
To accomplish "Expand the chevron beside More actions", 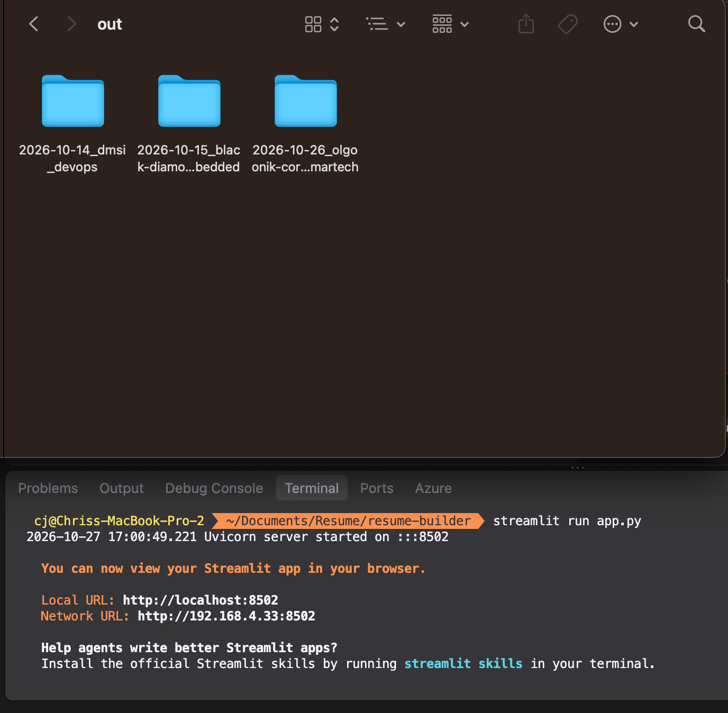I will coord(634,24).
